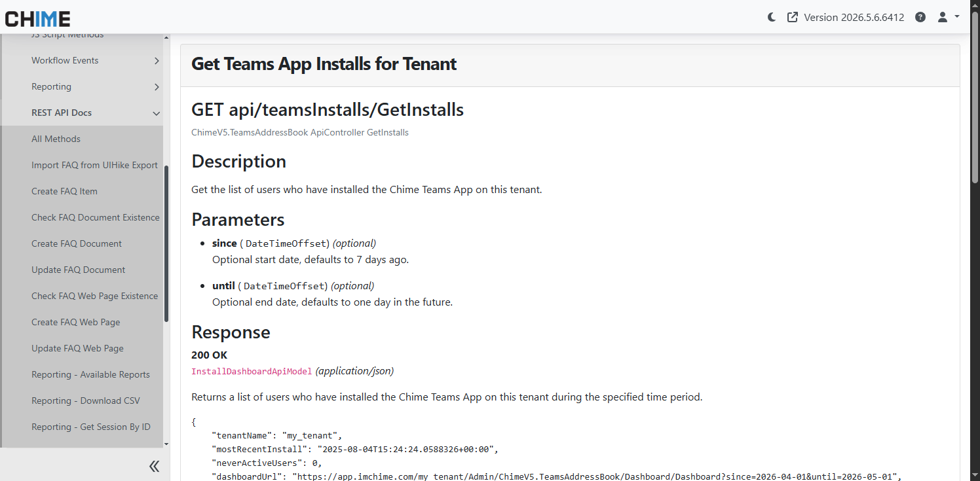This screenshot has height=481, width=980.
Task: Click the 200 OK status text
Action: click(x=210, y=355)
